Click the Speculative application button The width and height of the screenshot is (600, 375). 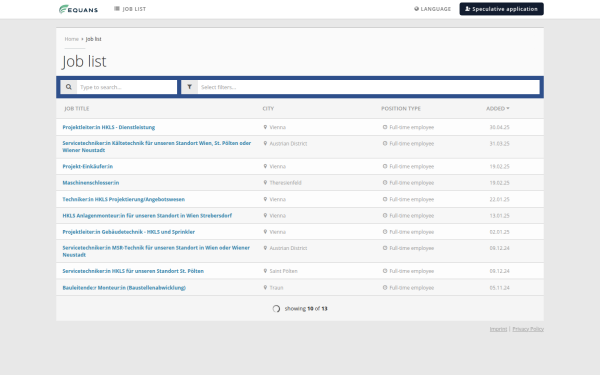tap(501, 9)
